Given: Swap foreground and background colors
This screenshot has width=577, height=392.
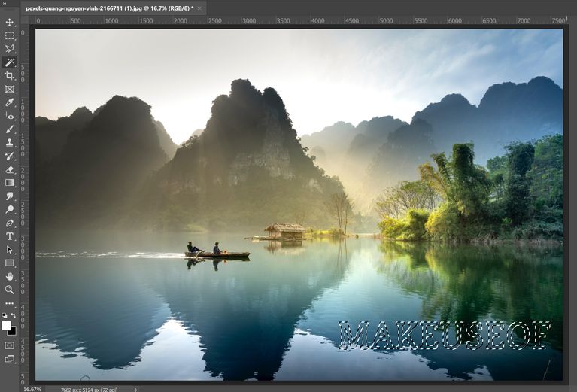Looking at the screenshot, I should pyautogui.click(x=14, y=316).
